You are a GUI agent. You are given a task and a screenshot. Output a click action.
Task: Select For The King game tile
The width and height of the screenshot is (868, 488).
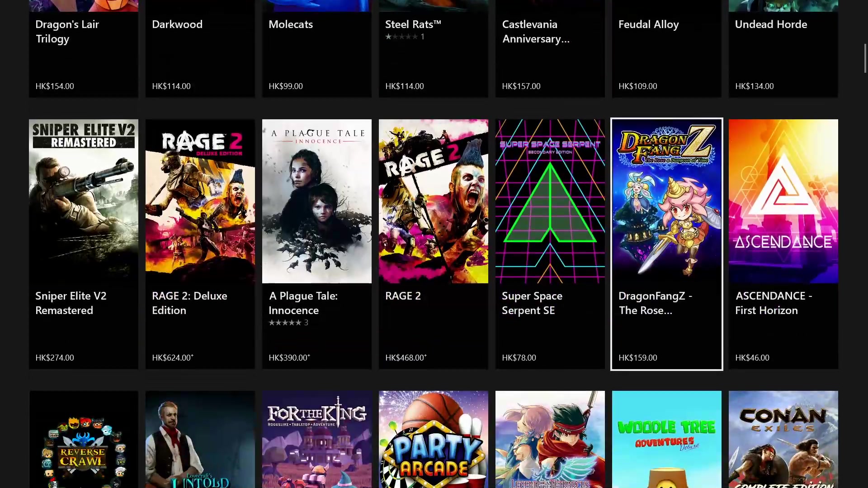pos(316,439)
